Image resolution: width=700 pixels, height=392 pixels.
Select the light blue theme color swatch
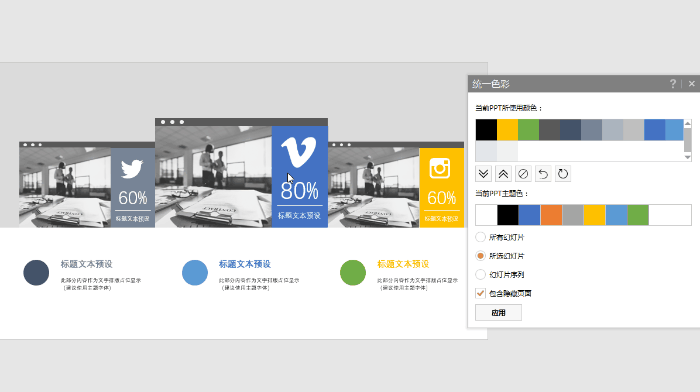click(x=616, y=215)
